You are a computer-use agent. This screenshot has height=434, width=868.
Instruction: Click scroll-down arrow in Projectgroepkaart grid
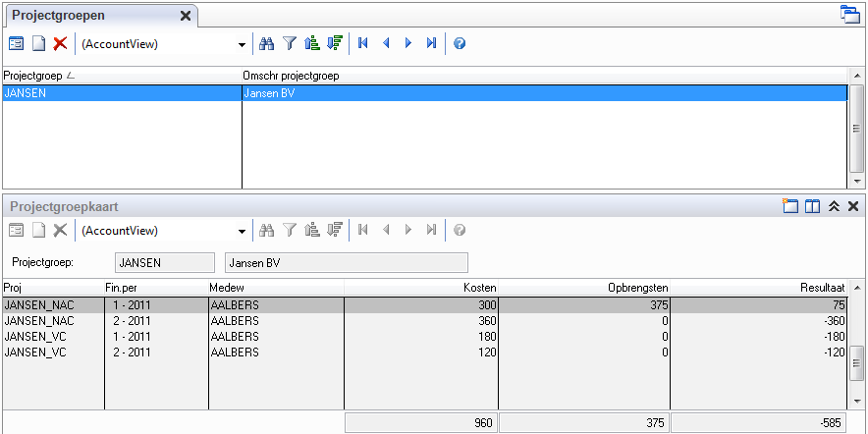tap(856, 402)
